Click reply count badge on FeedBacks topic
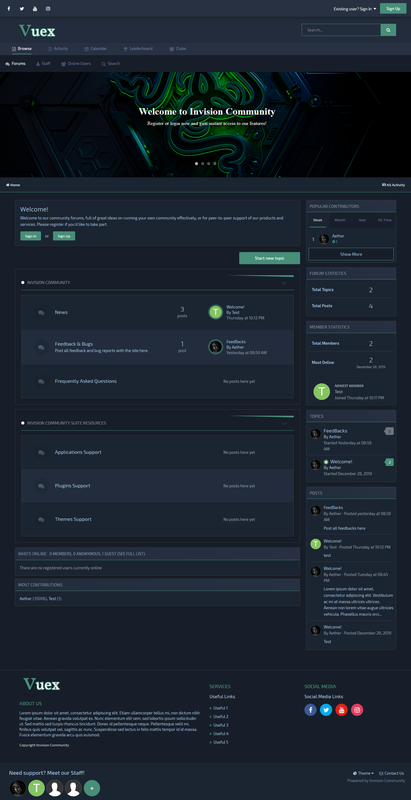 pos(390,431)
